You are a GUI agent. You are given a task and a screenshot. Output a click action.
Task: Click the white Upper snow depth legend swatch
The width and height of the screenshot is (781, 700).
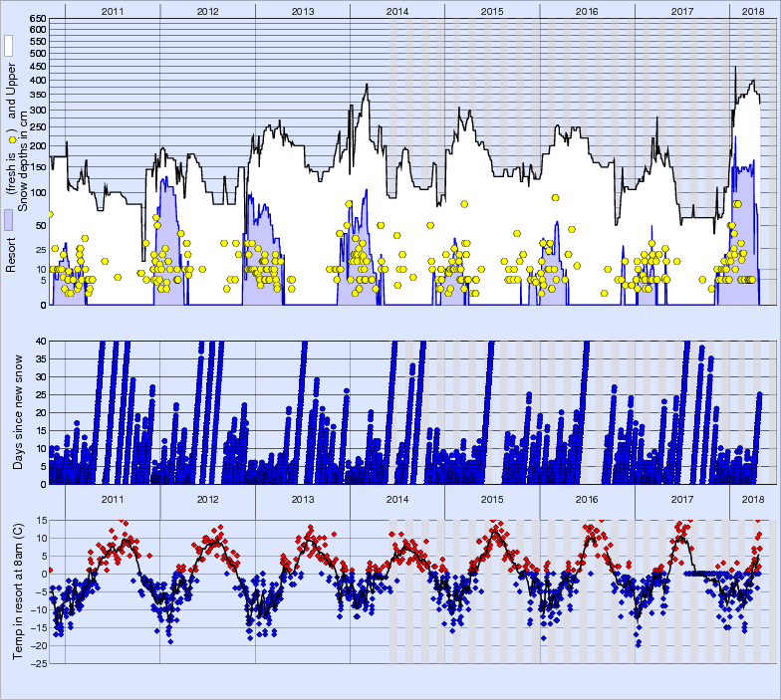pyautogui.click(x=8, y=46)
